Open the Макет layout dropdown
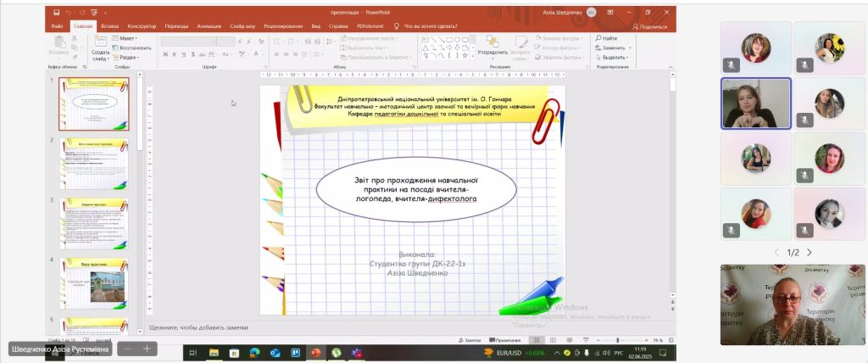 [125, 38]
